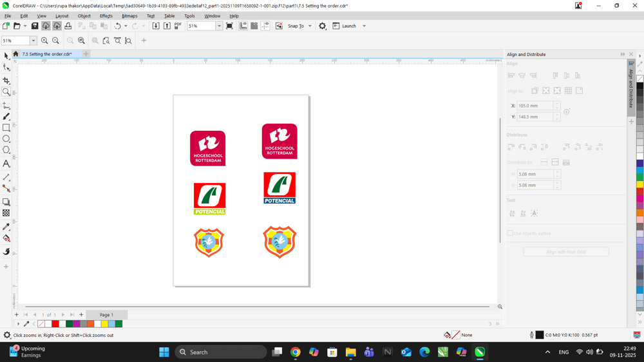Click the Print icon

tap(68, 26)
